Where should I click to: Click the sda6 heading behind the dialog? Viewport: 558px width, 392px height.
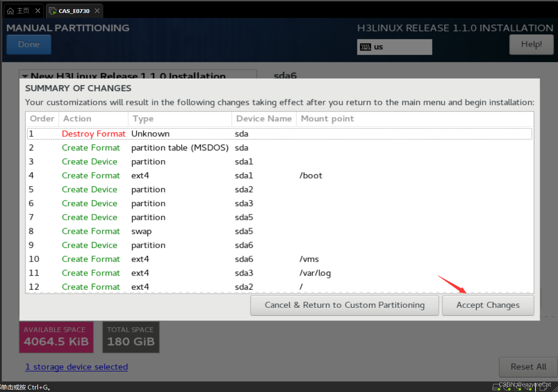[x=285, y=76]
